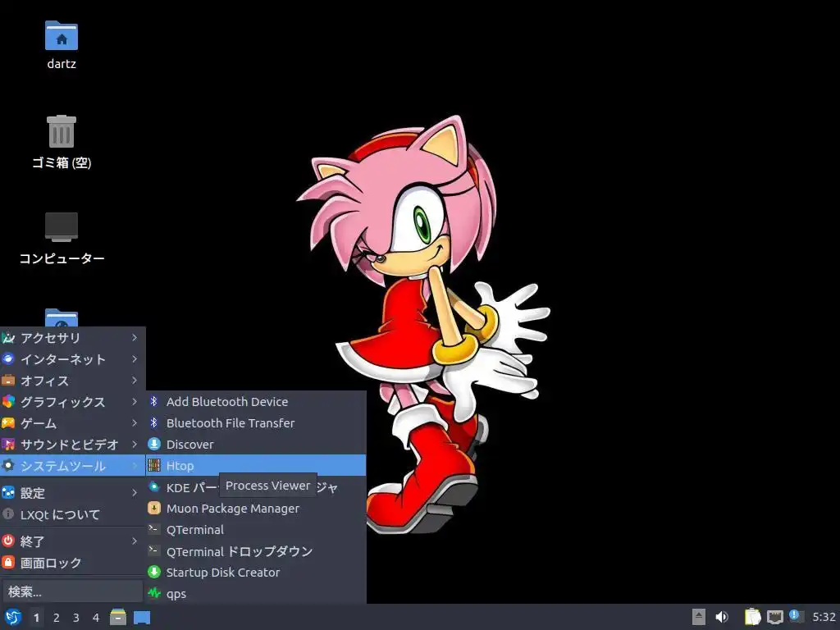Launch QTerminal
The image size is (840, 630).
pyautogui.click(x=256, y=530)
